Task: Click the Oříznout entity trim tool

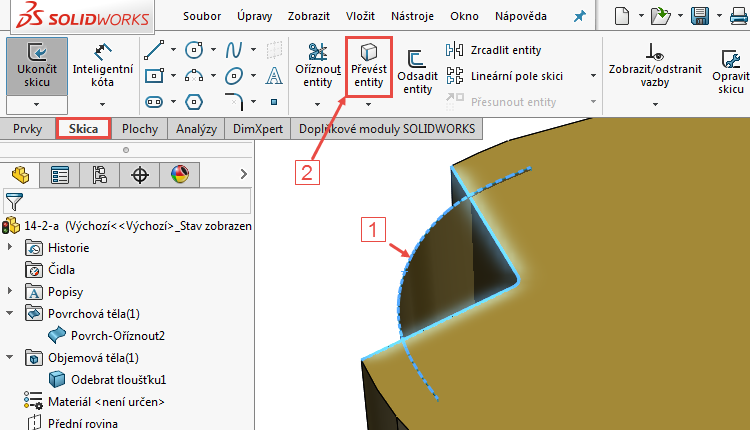Action: tap(318, 66)
